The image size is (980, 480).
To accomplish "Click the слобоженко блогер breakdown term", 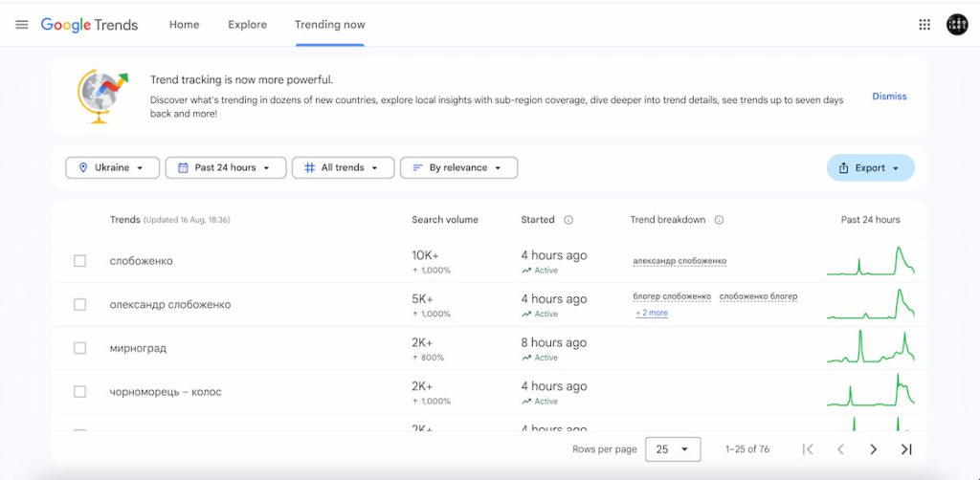I will [x=758, y=296].
